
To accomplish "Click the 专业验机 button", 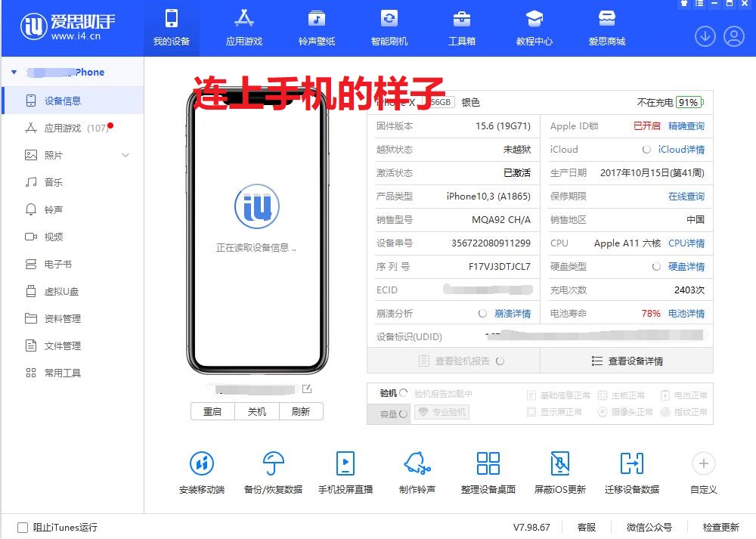I will [x=442, y=412].
